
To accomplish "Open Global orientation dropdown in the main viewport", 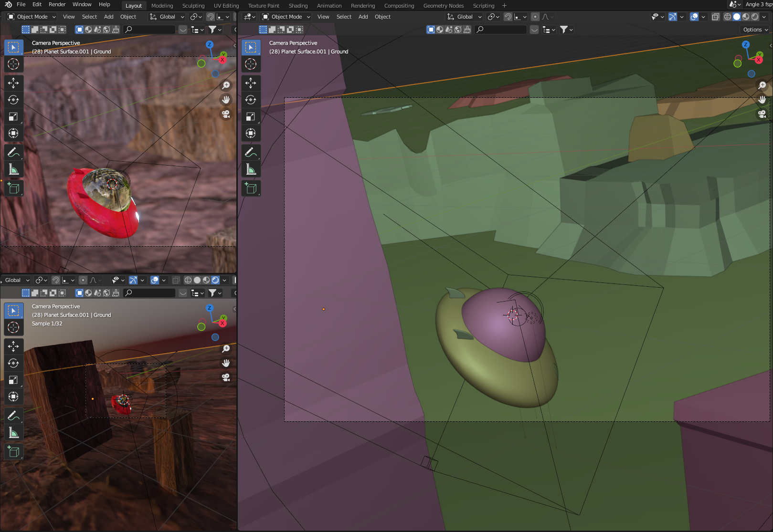I will pos(464,17).
